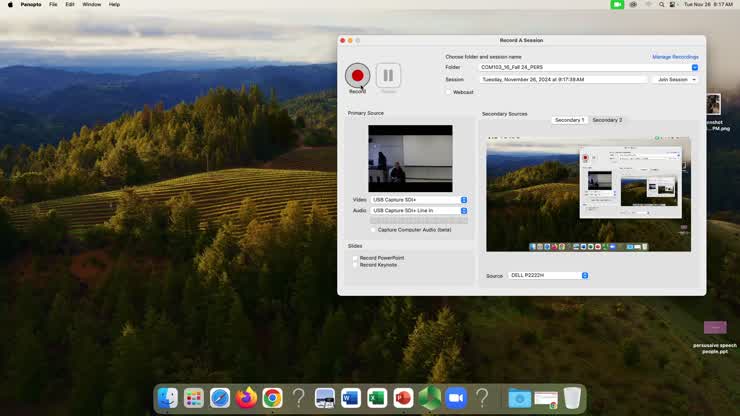
Task: Click the red Record button
Action: pyautogui.click(x=357, y=76)
